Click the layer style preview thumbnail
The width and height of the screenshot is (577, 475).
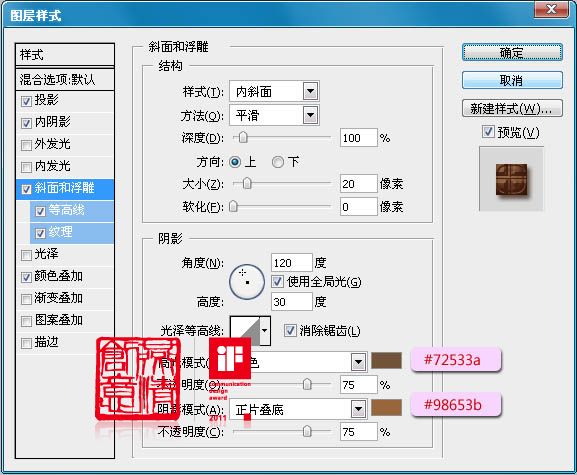[x=511, y=179]
